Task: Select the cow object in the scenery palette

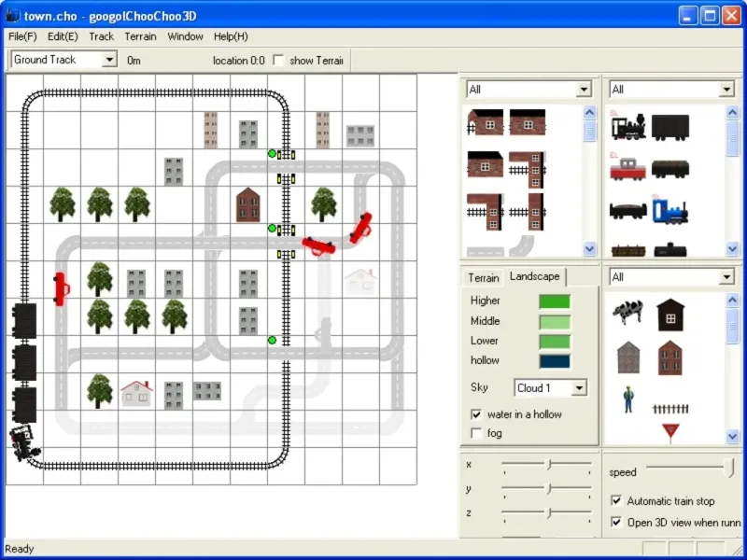Action: 627,312
